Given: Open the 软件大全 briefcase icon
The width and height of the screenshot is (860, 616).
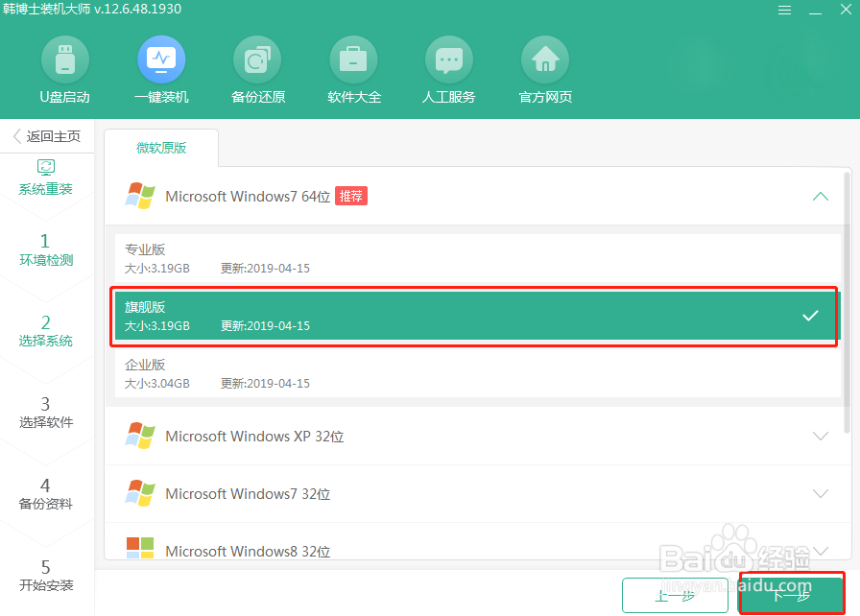Looking at the screenshot, I should 353,59.
